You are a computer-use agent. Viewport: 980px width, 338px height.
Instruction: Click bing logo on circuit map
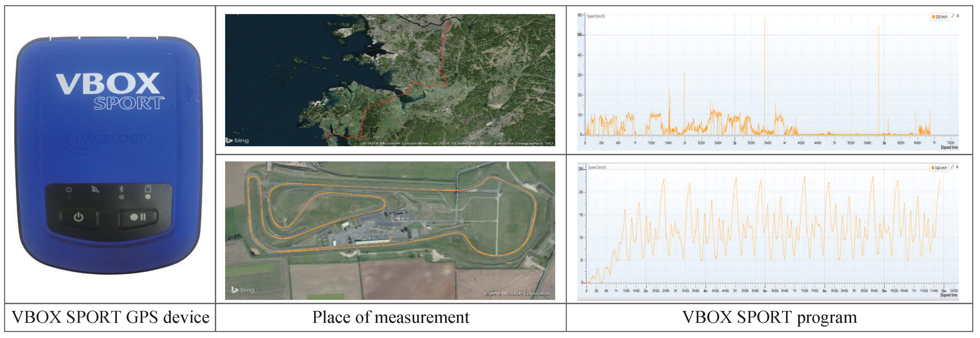click(x=243, y=290)
